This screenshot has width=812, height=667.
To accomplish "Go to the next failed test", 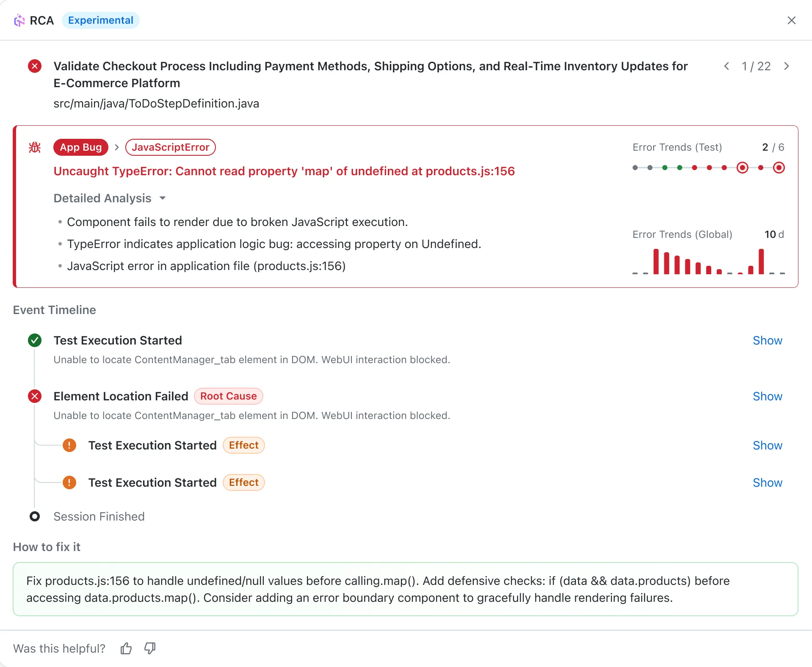I will (x=786, y=66).
